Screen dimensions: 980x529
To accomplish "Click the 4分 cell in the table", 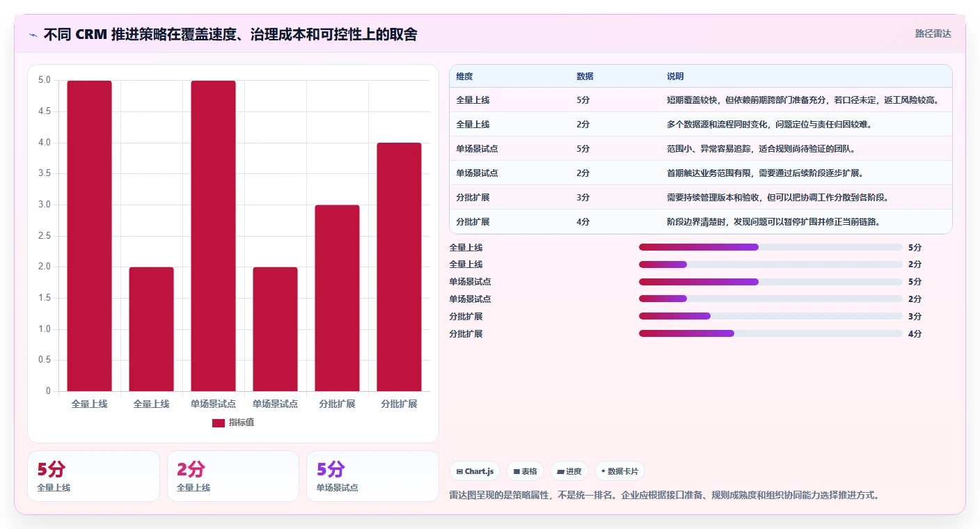I will 583,222.
